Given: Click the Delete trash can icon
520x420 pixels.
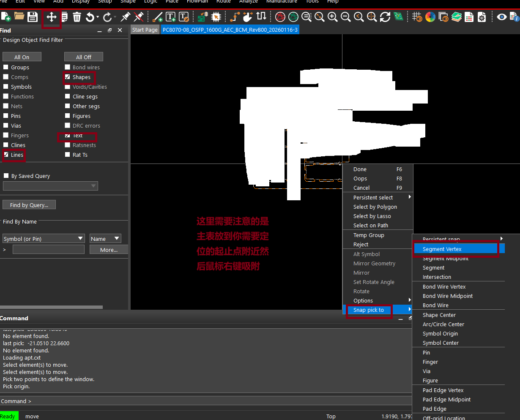Looking at the screenshot, I should 77,17.
